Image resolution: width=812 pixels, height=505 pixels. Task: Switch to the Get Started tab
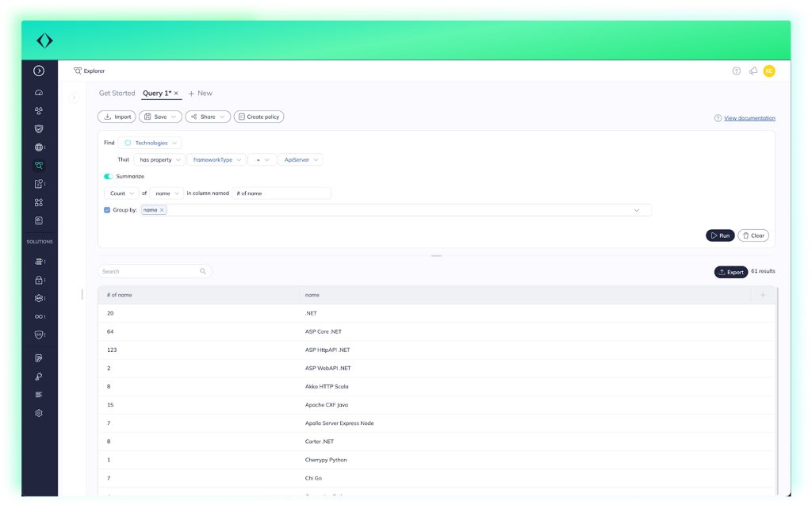tap(117, 94)
